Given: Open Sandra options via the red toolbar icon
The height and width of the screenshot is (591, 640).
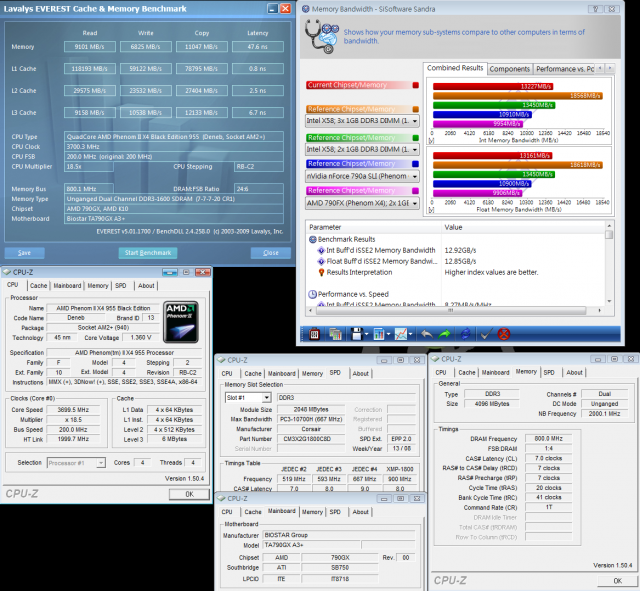Looking at the screenshot, I should pos(314,334).
